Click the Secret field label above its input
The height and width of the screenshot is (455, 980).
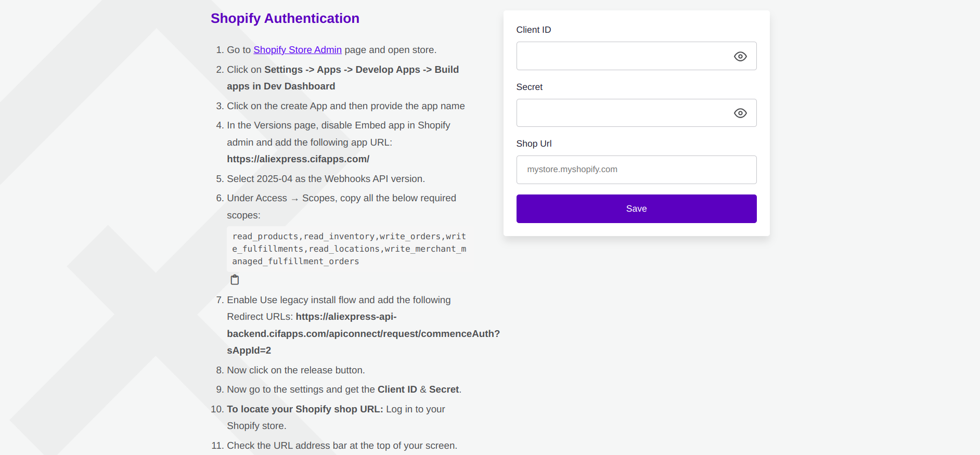(x=529, y=87)
